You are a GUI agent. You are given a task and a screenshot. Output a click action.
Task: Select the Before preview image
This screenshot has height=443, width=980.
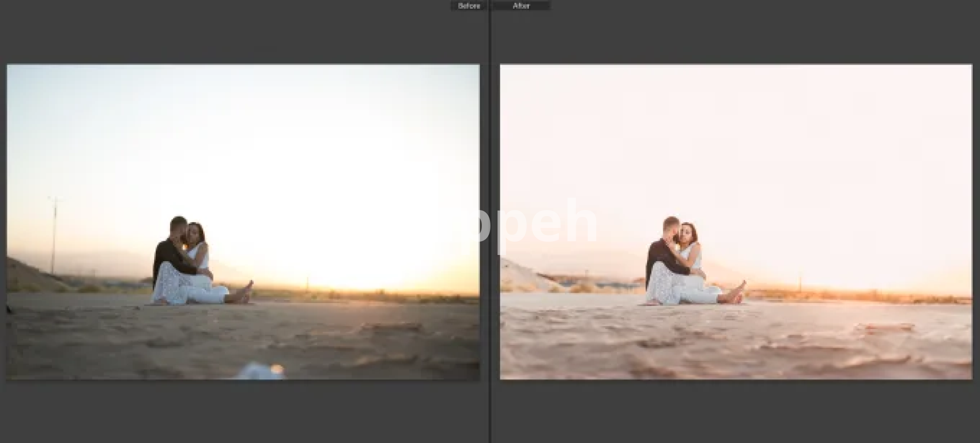243,153
